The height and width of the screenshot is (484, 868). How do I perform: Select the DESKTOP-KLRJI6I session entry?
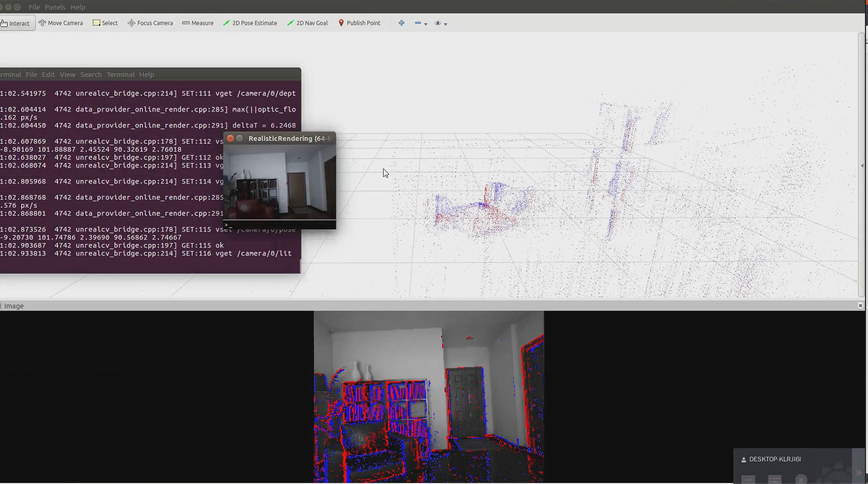point(774,459)
